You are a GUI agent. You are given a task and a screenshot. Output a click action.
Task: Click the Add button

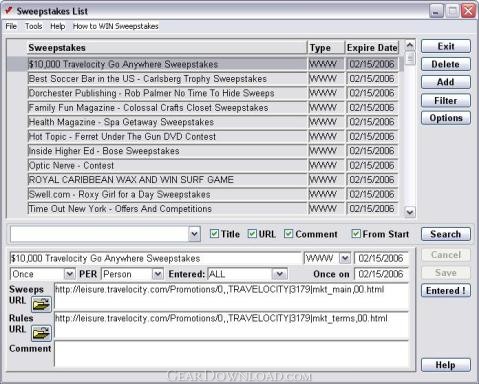click(x=446, y=82)
